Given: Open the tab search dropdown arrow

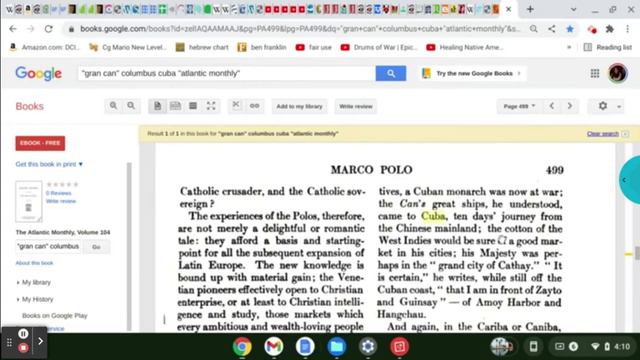Looking at the screenshot, I should 573,9.
